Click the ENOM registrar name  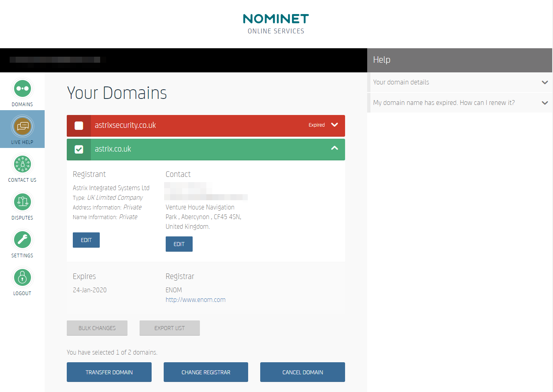point(174,290)
